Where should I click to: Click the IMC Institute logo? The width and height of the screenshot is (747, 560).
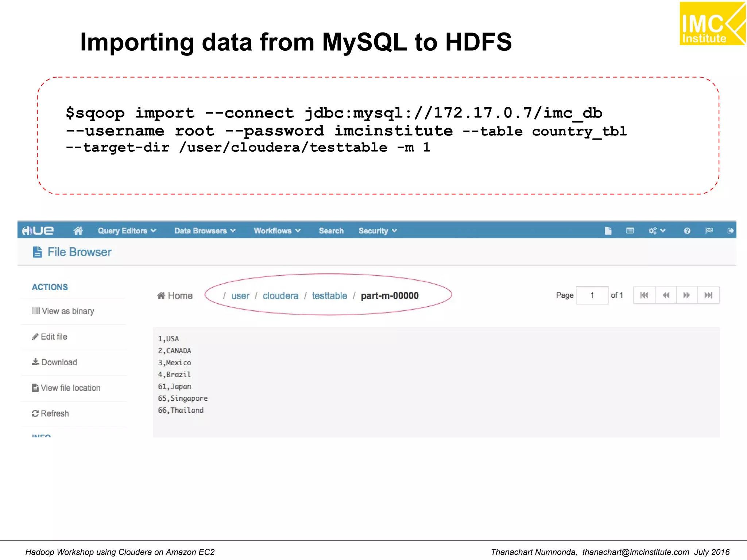tap(712, 24)
